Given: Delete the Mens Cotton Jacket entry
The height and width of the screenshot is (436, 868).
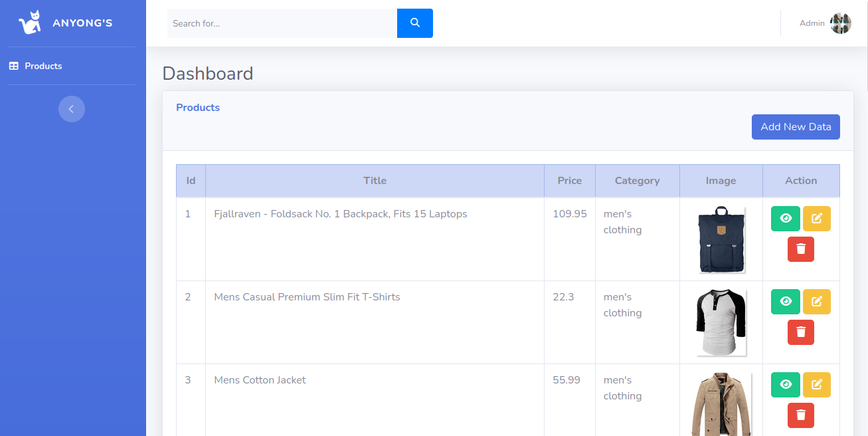Looking at the screenshot, I should click(800, 415).
